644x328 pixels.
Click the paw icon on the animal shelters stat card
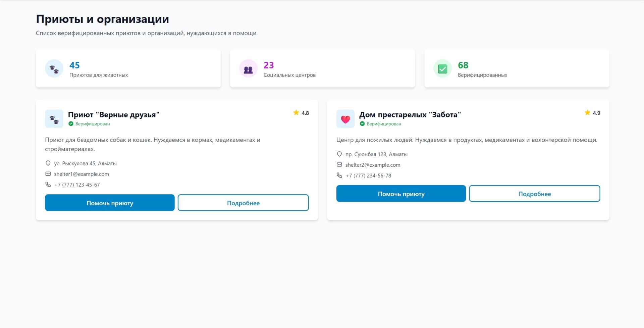click(54, 68)
